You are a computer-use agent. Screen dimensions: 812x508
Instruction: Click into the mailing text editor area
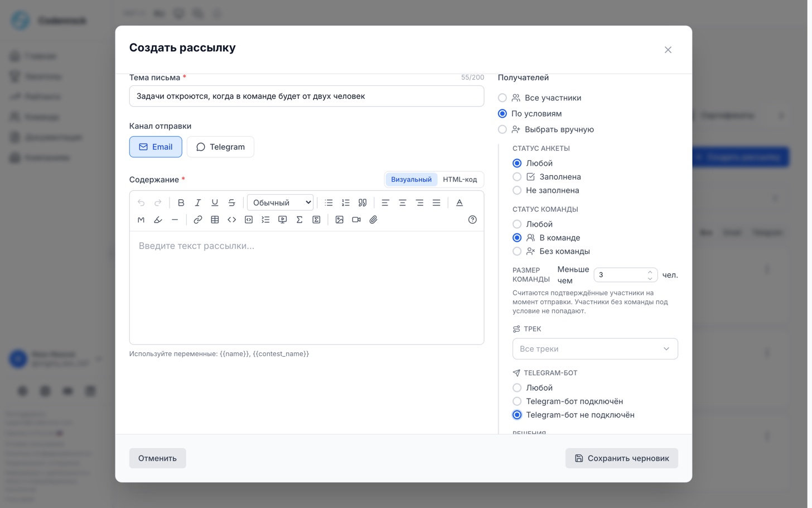(x=307, y=287)
